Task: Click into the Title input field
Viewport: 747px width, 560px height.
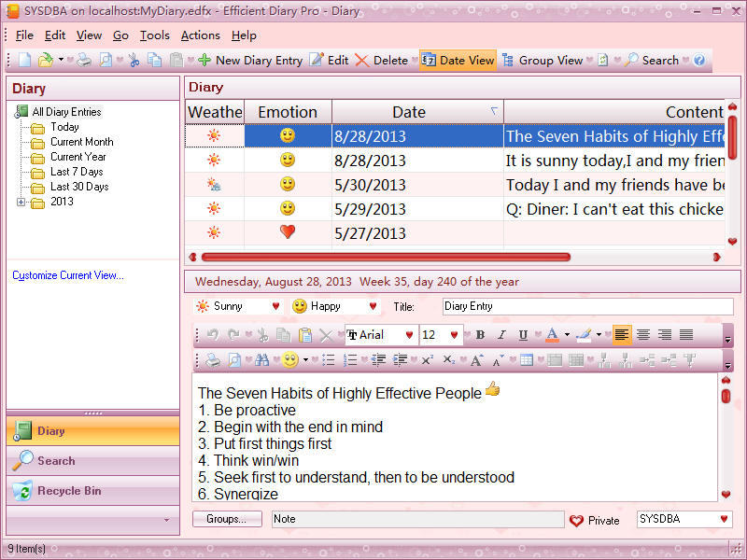Action: tap(587, 306)
